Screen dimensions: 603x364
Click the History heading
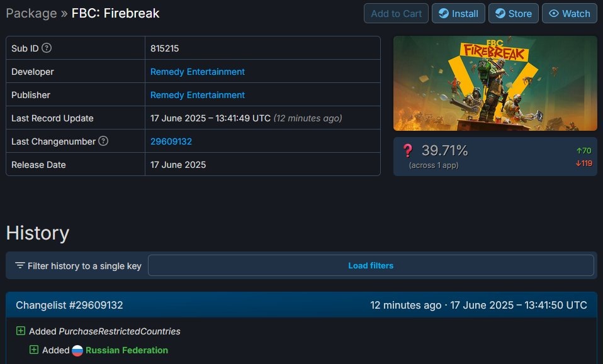(38, 233)
